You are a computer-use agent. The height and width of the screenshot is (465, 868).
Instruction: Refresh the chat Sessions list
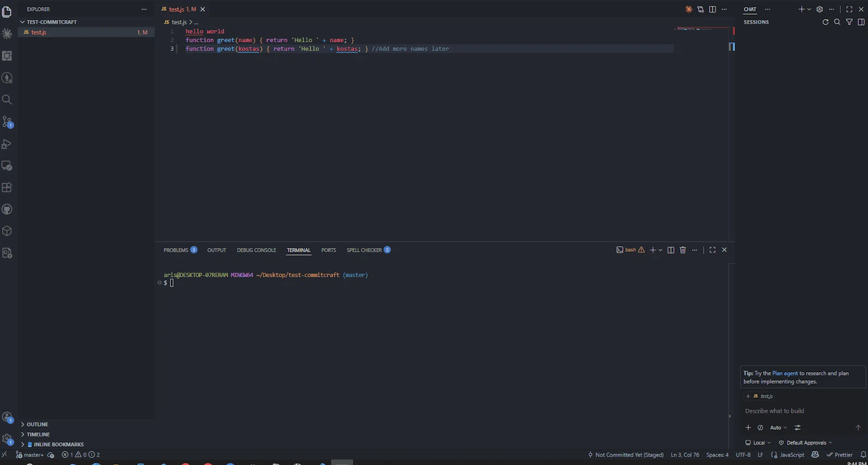tap(825, 22)
